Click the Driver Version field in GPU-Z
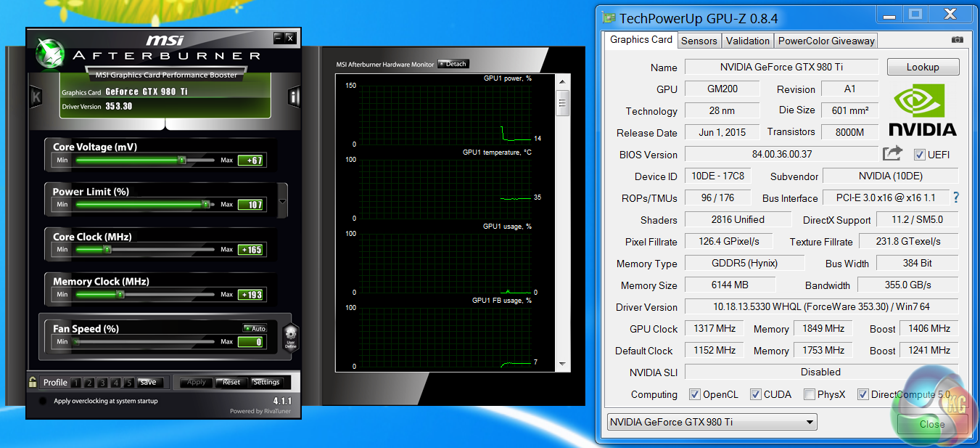 click(x=821, y=306)
